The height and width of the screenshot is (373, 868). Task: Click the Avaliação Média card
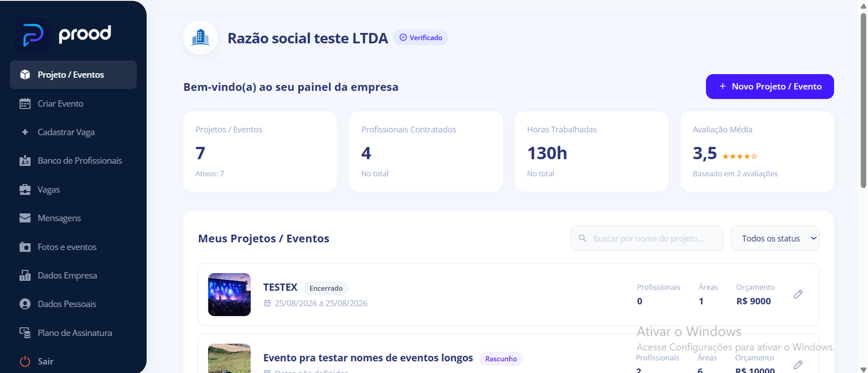tap(757, 151)
